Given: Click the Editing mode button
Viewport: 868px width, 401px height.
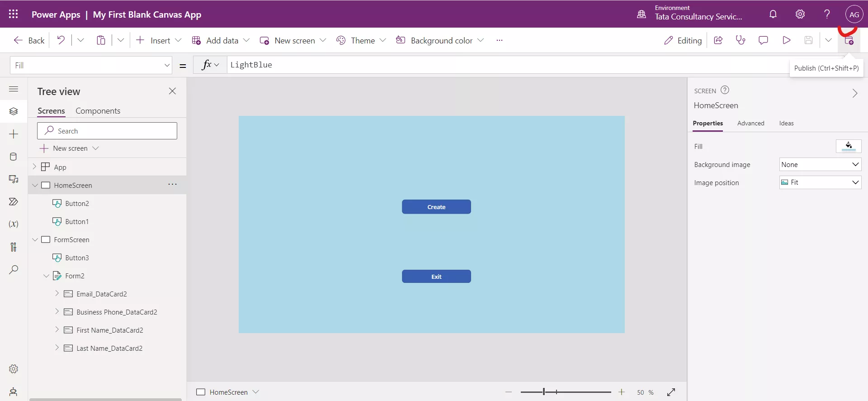Looking at the screenshot, I should 683,40.
